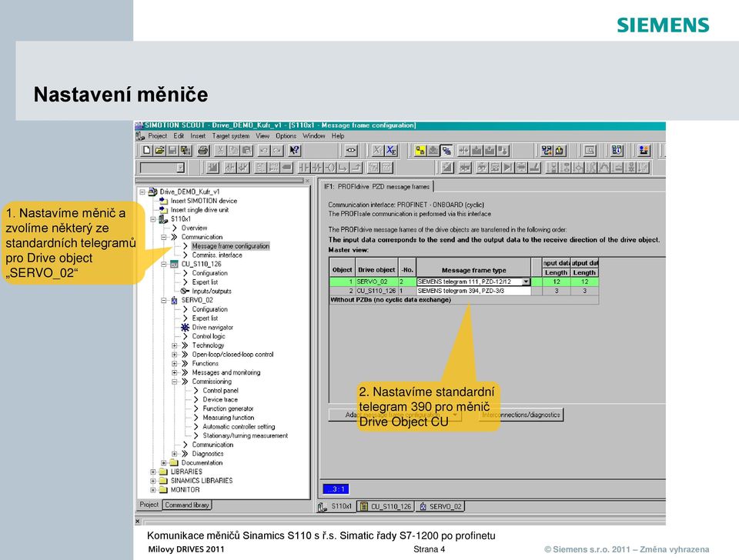The height and width of the screenshot is (560, 739).
Task: Expand the Messages and monitoring node
Action: click(175, 372)
